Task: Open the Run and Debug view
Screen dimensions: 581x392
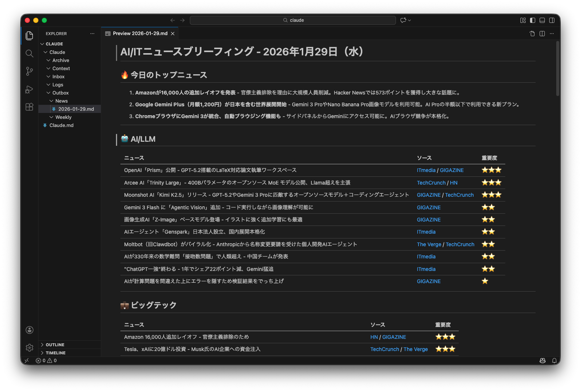Action: pos(30,89)
